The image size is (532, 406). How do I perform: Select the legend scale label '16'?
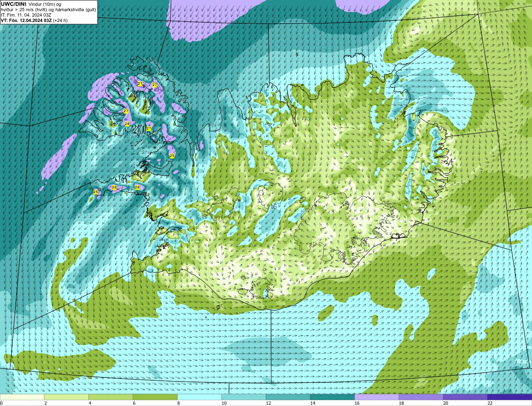357,403
